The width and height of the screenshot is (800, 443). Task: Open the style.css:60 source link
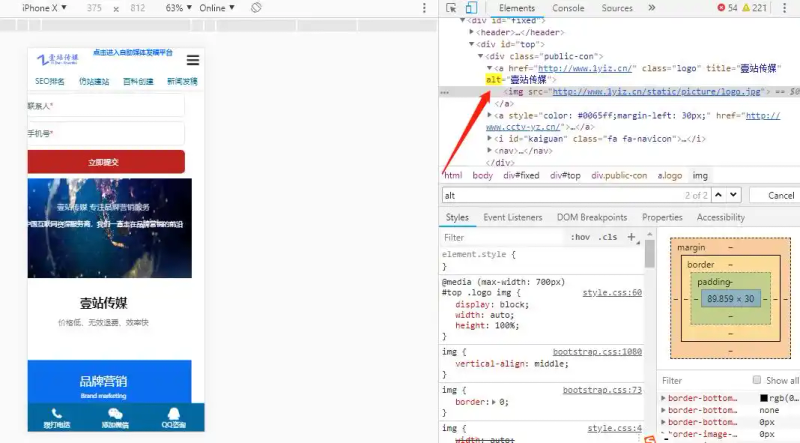point(612,293)
